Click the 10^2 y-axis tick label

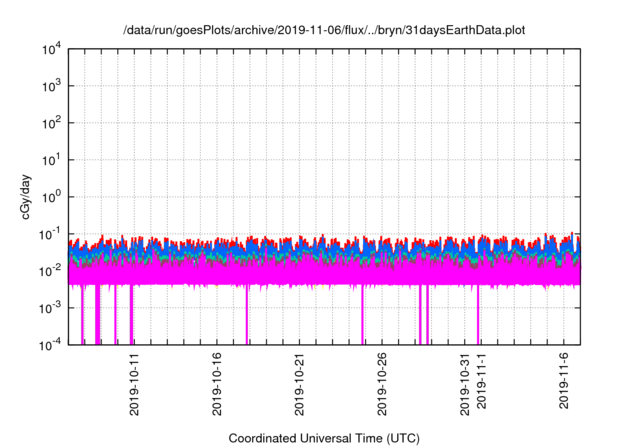tap(52, 123)
